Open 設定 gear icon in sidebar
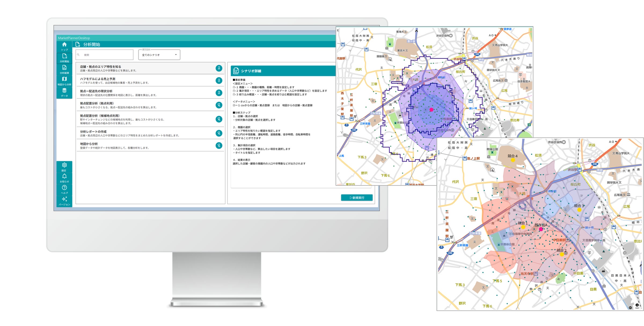Viewport: 644px width, 326px height. pyautogui.click(x=64, y=165)
